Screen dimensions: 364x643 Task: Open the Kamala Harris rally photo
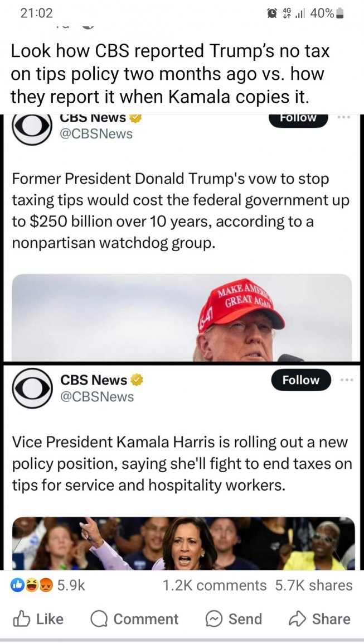click(183, 543)
